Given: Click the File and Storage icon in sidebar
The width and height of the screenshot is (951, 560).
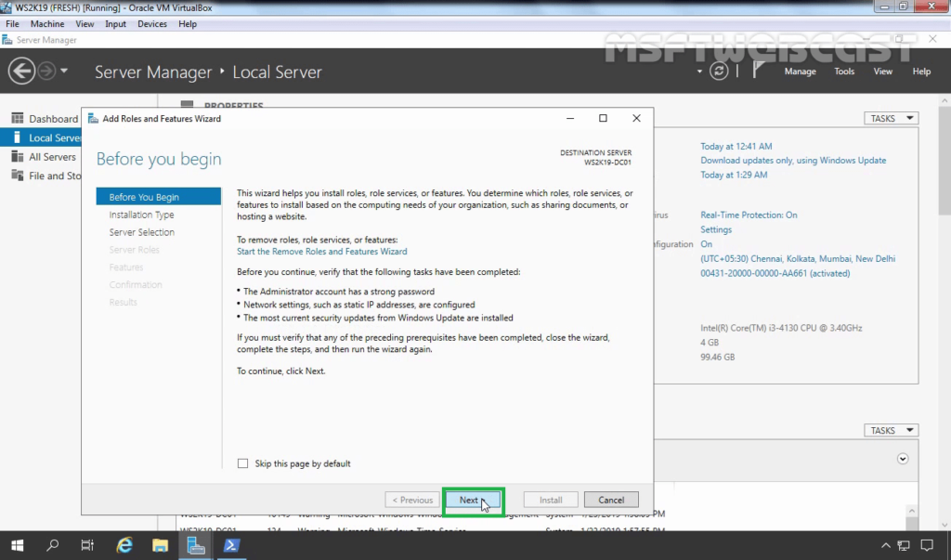Looking at the screenshot, I should [17, 176].
